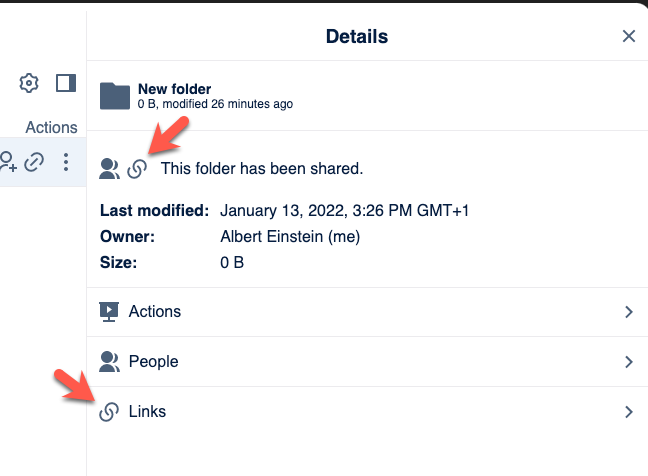
Task: Click the Links chain icon in list
Action: click(109, 412)
